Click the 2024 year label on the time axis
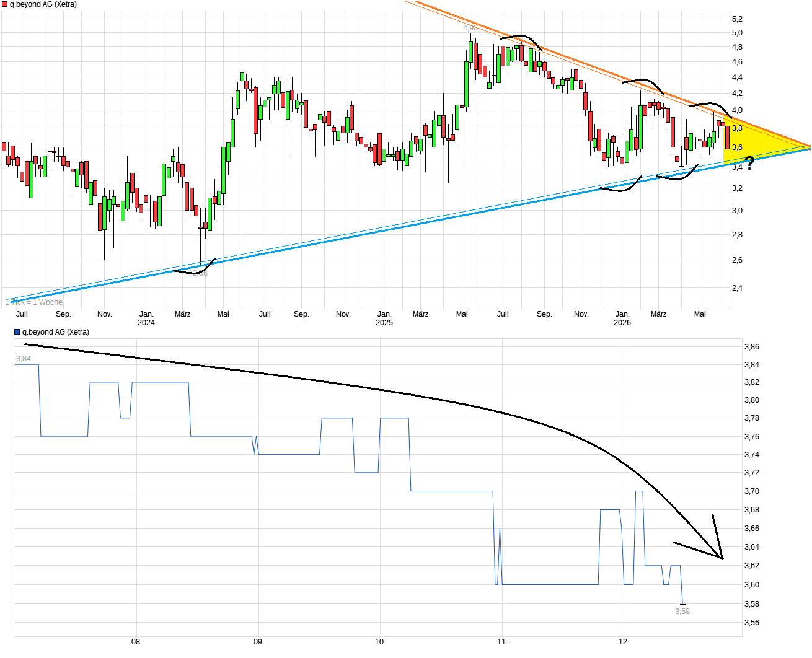The image size is (812, 658). (x=146, y=323)
